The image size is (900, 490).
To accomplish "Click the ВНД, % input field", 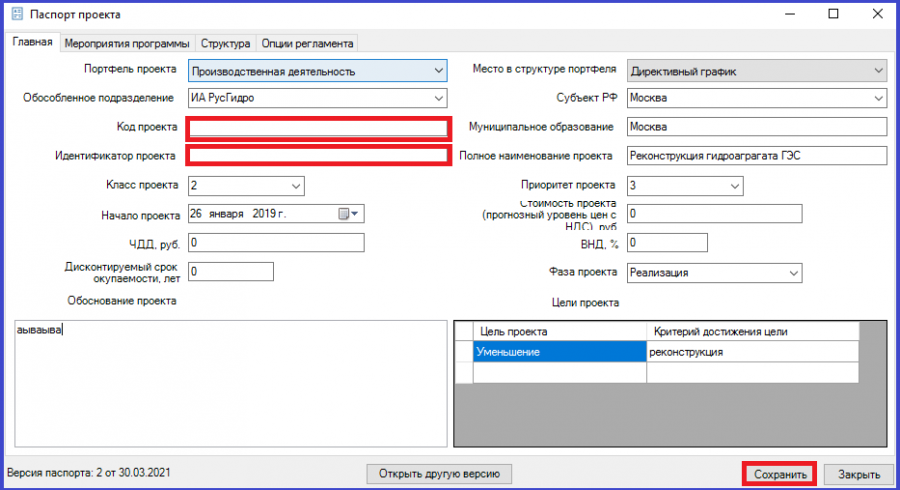I will (x=667, y=243).
